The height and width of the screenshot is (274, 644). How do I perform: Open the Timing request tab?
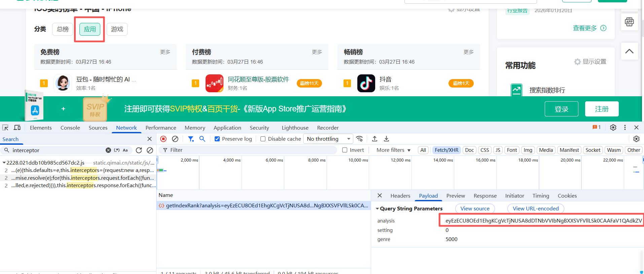click(541, 196)
